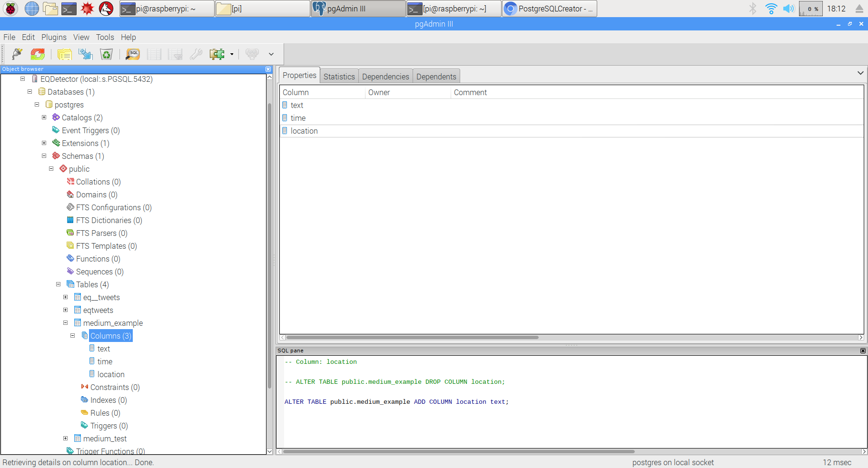Collapse the medium_example table
Viewport: 868px width, 468px height.
(x=65, y=323)
